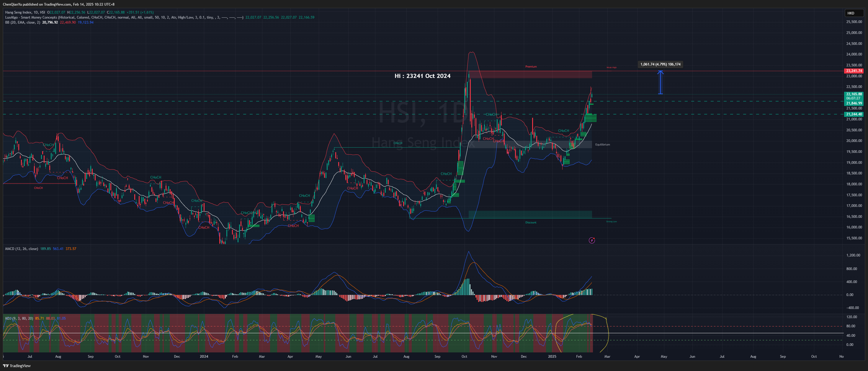The image size is (868, 371).
Task: Click the 15,500.00 price scale label
Action: 854,238
